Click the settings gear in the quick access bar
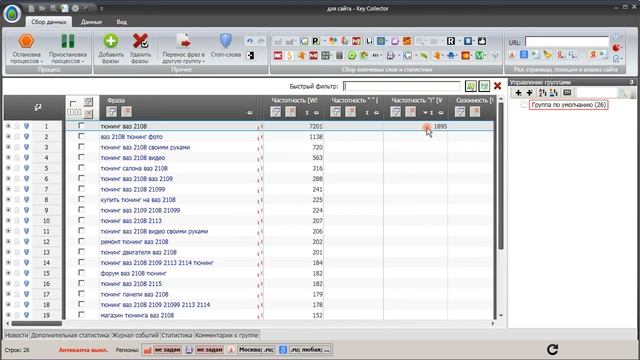This screenshot has height=360, width=640. click(x=75, y=8)
